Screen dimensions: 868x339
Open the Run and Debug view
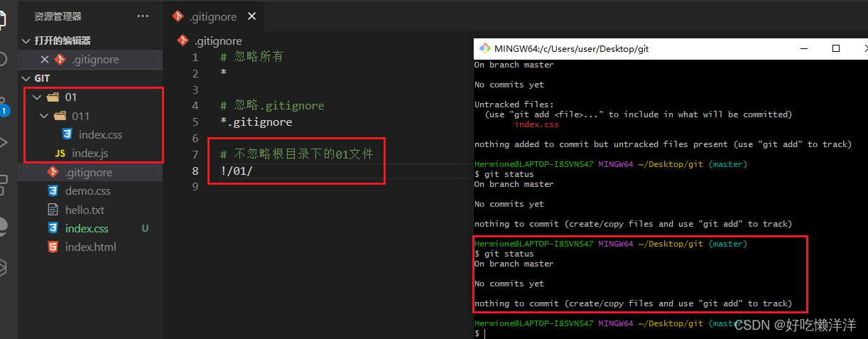pos(4,142)
